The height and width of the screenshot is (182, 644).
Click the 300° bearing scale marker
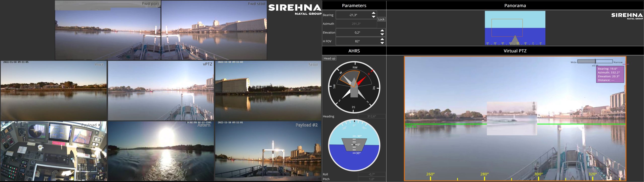click(538, 174)
